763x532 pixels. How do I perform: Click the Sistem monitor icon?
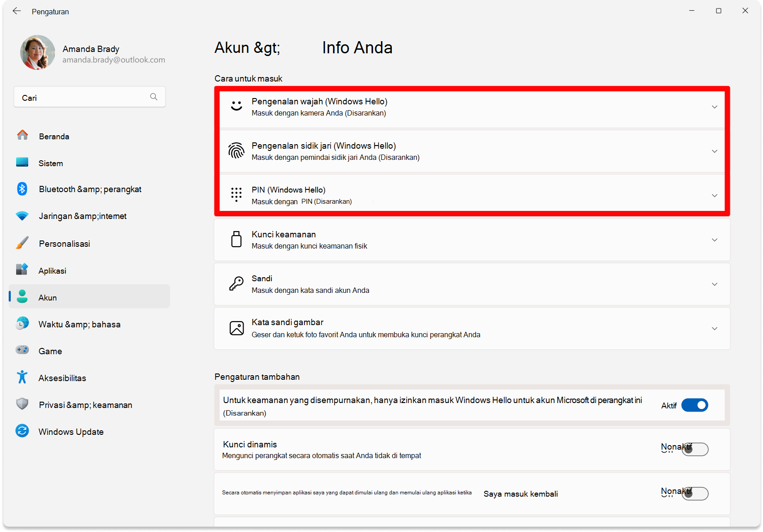pyautogui.click(x=22, y=162)
